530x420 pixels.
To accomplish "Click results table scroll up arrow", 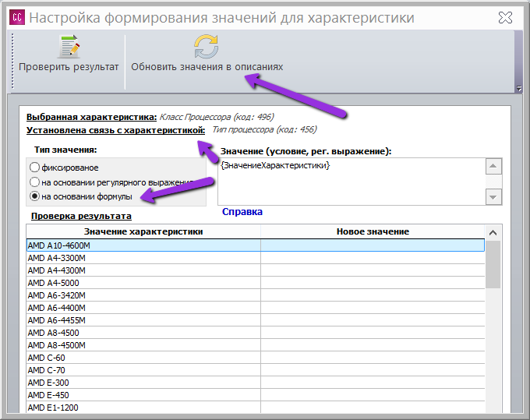I will click(x=493, y=232).
